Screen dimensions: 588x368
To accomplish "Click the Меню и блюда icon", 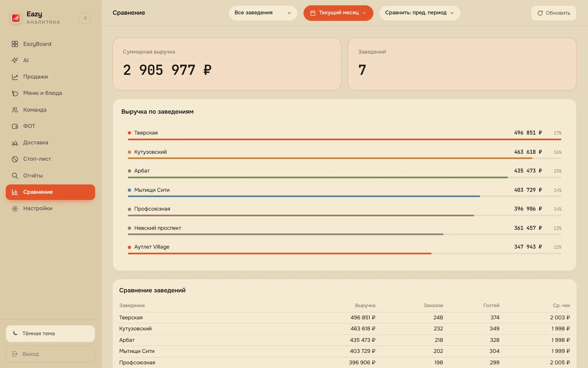I will (x=15, y=93).
